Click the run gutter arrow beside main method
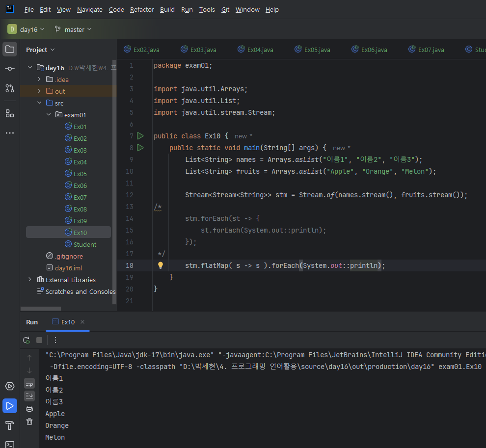The image size is (486, 448). click(140, 148)
